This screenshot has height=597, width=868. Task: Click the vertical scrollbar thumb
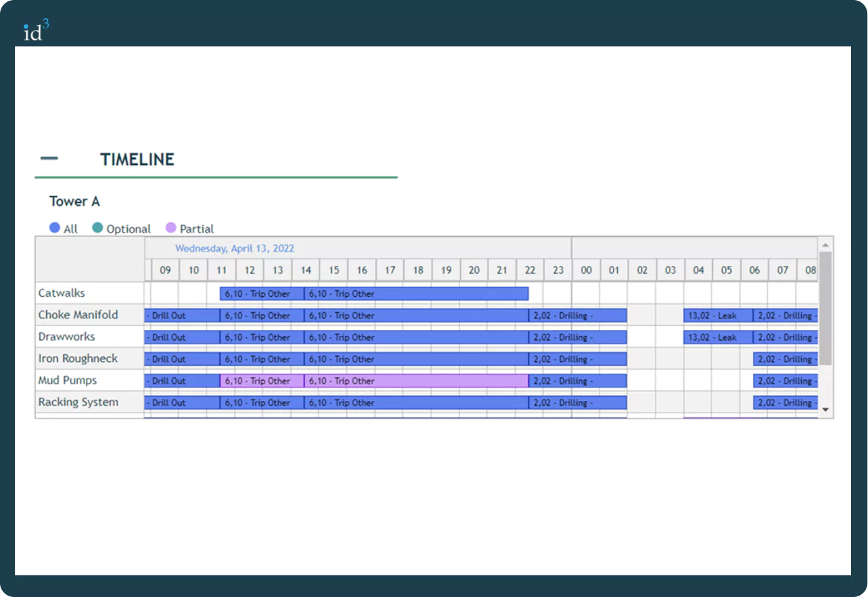(x=825, y=308)
